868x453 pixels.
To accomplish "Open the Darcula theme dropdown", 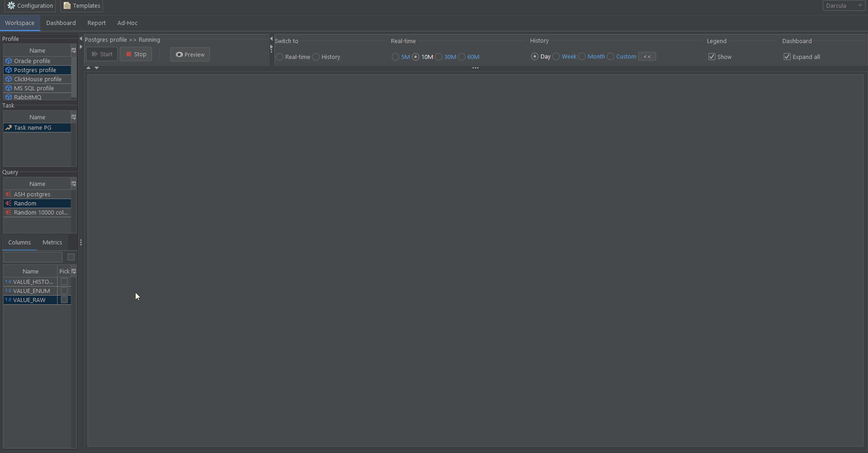I will tap(844, 5).
